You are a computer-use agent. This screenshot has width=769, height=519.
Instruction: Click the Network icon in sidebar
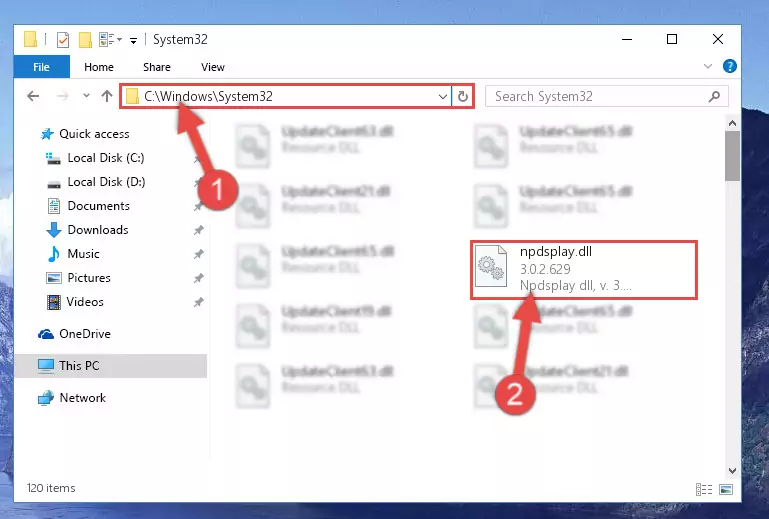46,398
